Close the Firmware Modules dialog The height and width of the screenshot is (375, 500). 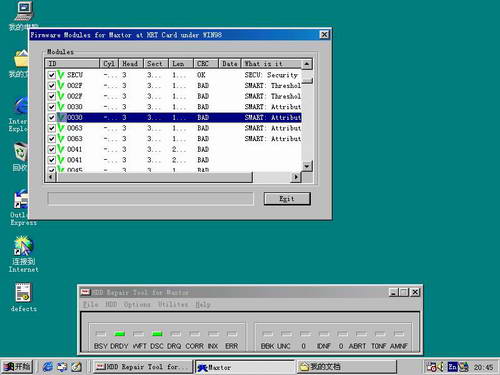(324, 35)
